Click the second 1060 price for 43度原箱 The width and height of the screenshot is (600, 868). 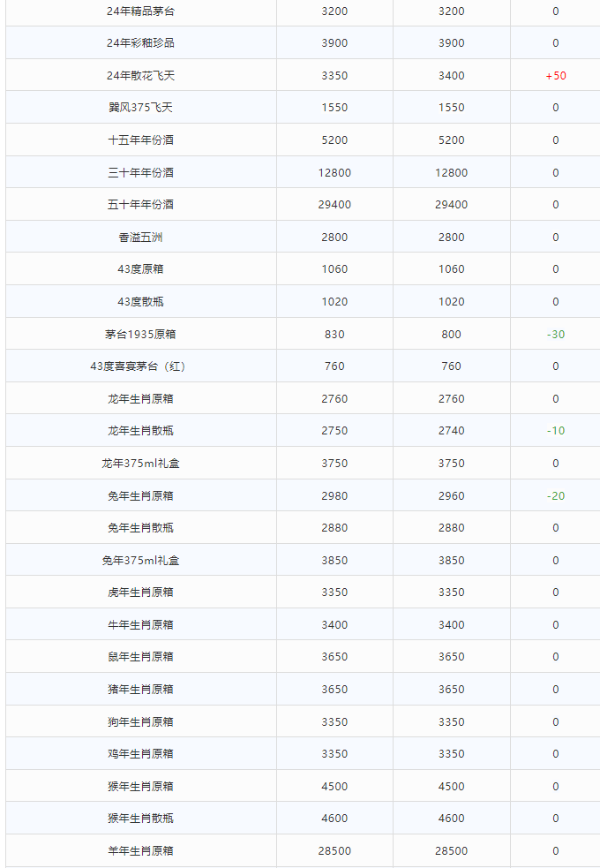[x=451, y=269]
